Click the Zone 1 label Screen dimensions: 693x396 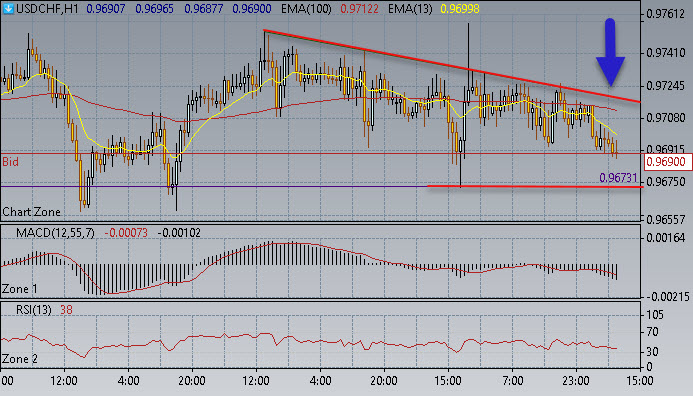click(19, 289)
